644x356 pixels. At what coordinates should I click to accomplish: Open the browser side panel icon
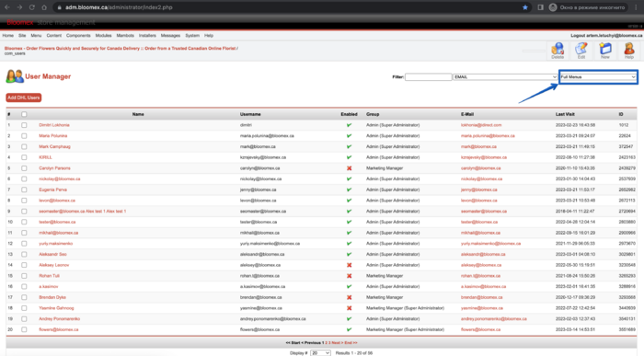541,7
